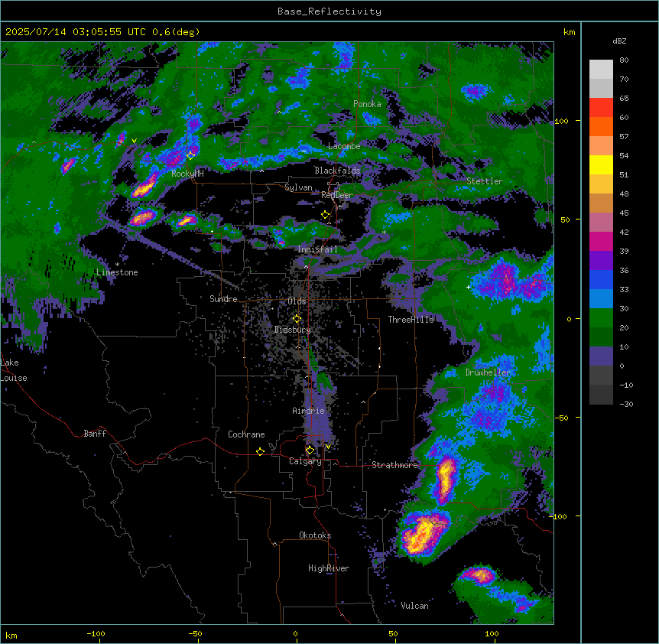
Task: Click the Base_Reflectivity title text
Action: 329,11
